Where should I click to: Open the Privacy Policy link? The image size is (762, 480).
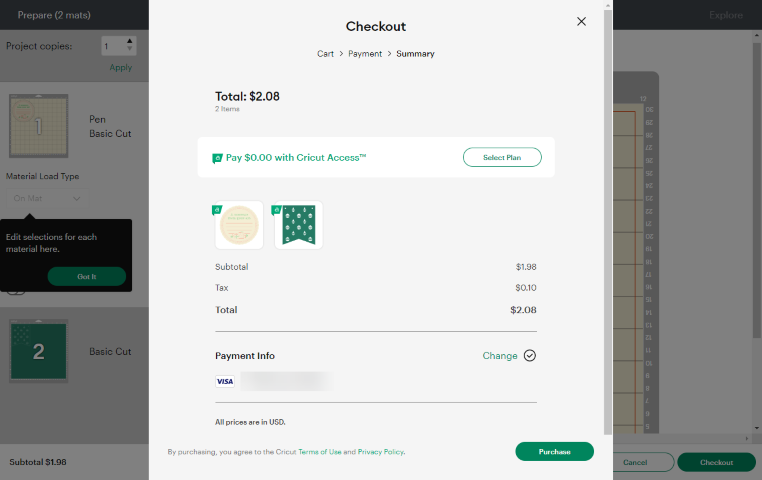coord(381,452)
